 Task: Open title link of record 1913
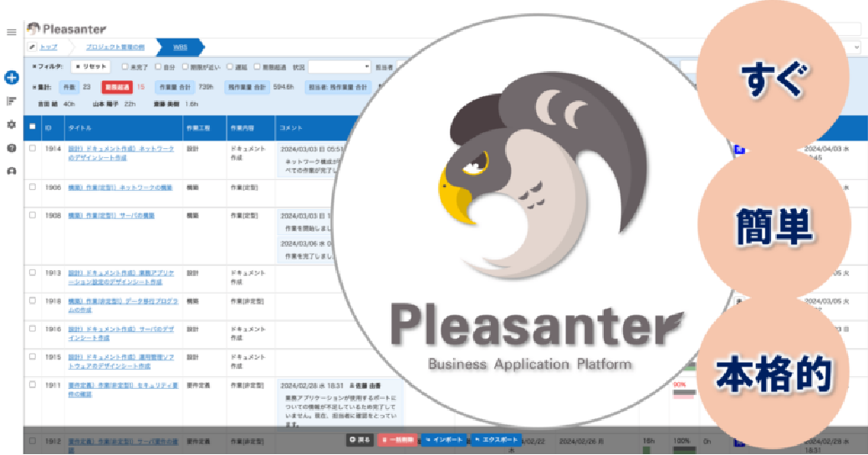tap(120, 278)
